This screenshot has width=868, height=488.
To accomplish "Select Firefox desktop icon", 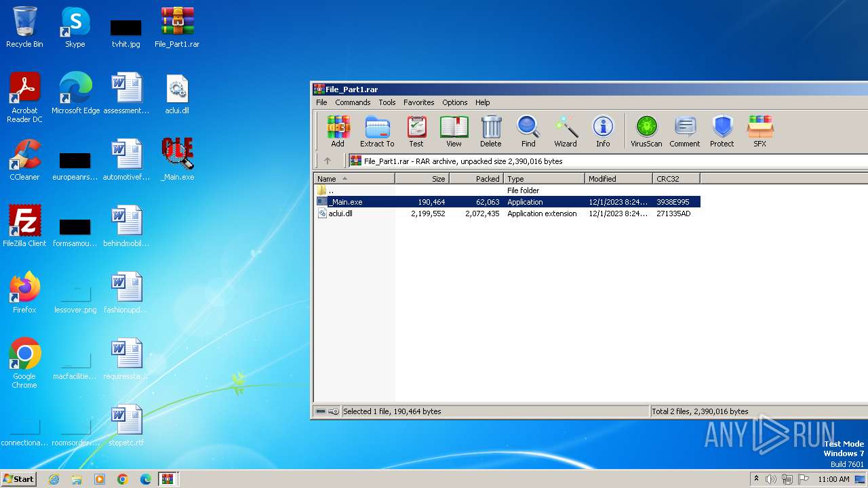I will pos(24,293).
